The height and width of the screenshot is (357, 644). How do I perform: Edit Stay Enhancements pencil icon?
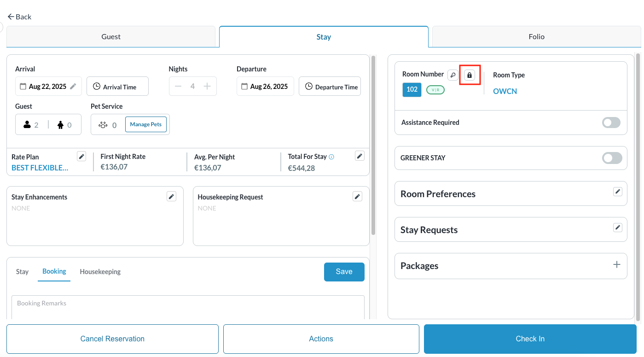171,197
